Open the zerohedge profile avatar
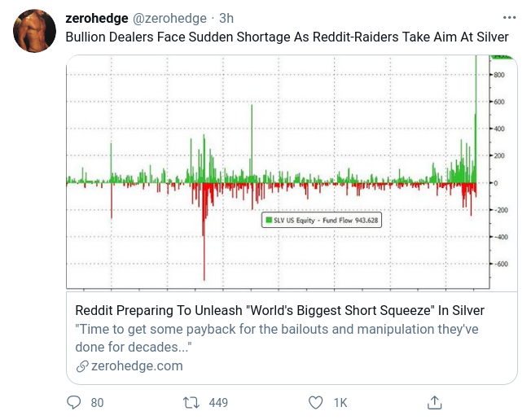This screenshot has height=420, width=531. coord(33,31)
